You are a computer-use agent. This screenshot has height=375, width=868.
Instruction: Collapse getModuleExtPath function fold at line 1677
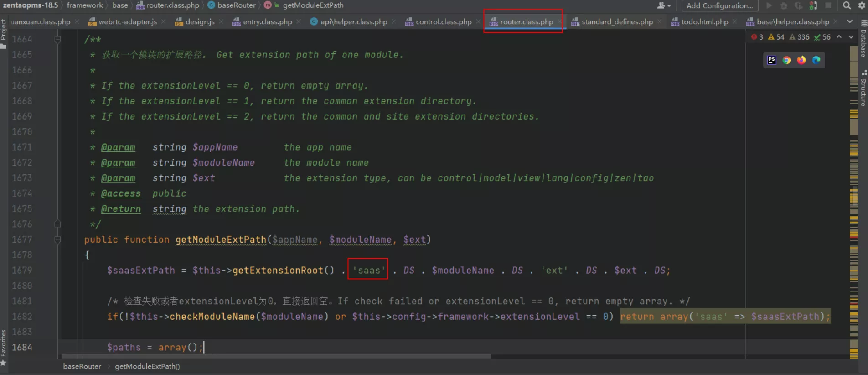click(57, 240)
